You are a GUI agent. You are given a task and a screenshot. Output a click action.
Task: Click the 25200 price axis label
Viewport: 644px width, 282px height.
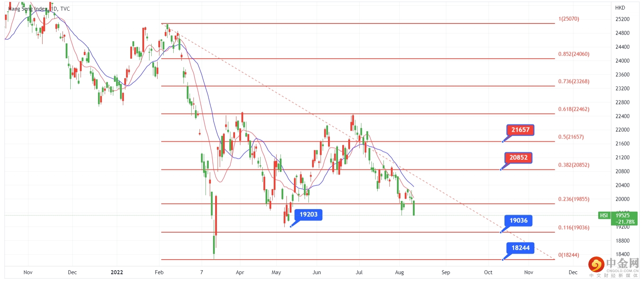coord(622,19)
